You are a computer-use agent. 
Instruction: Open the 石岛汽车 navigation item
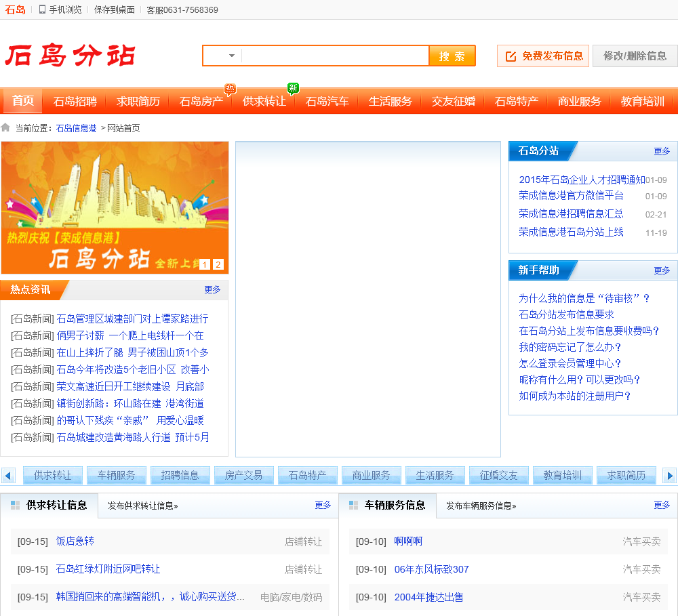click(327, 101)
